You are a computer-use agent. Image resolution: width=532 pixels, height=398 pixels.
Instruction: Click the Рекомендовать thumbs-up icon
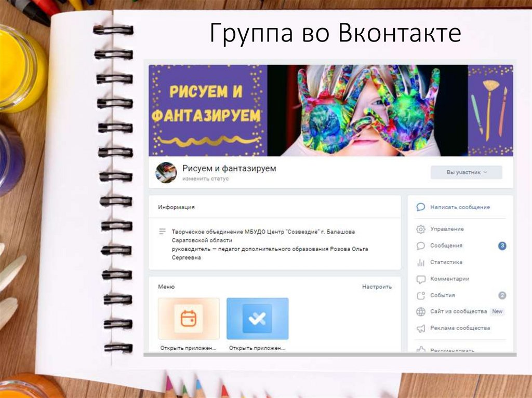coord(421,349)
